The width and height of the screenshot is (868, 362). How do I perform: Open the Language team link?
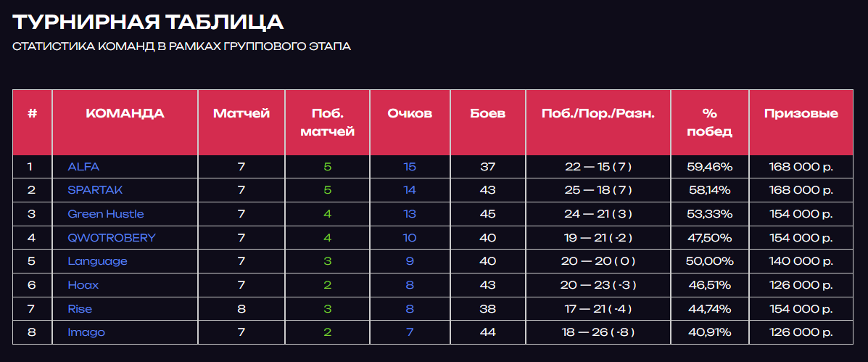click(97, 261)
